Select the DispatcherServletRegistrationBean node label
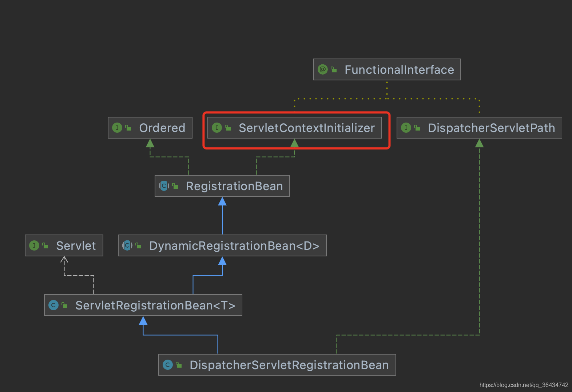572x392 pixels. pyautogui.click(x=289, y=365)
